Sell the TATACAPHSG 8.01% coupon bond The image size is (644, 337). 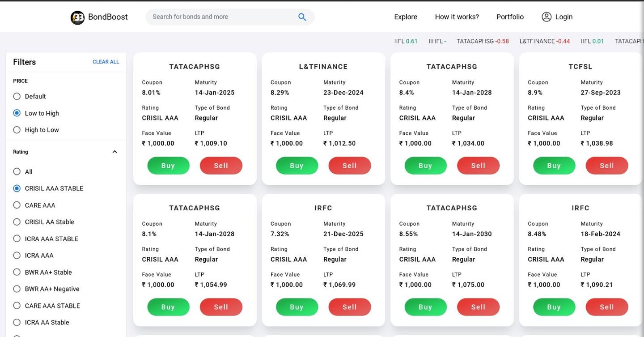pos(221,166)
